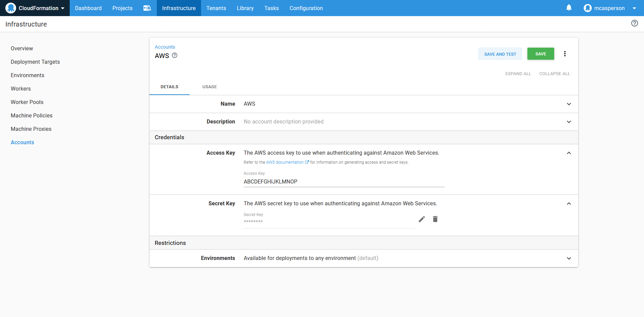Delete the Secret Key with trash icon
The height and width of the screenshot is (317, 644).
click(x=435, y=219)
